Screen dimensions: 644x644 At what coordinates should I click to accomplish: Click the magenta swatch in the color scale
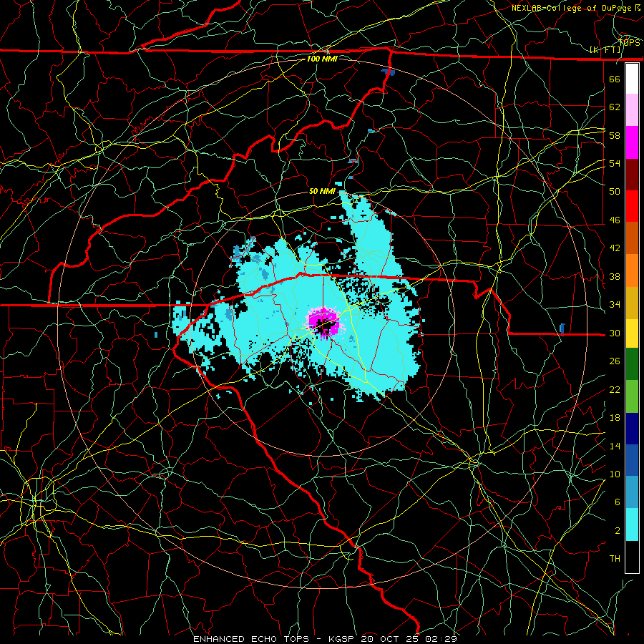(632, 142)
